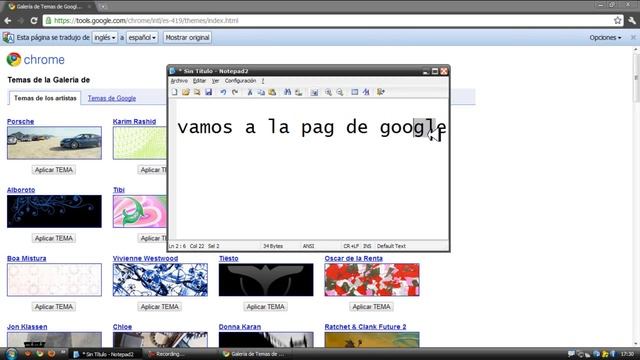Open the Karim Rashid theme link
This screenshot has height=360, width=640.
pos(134,122)
